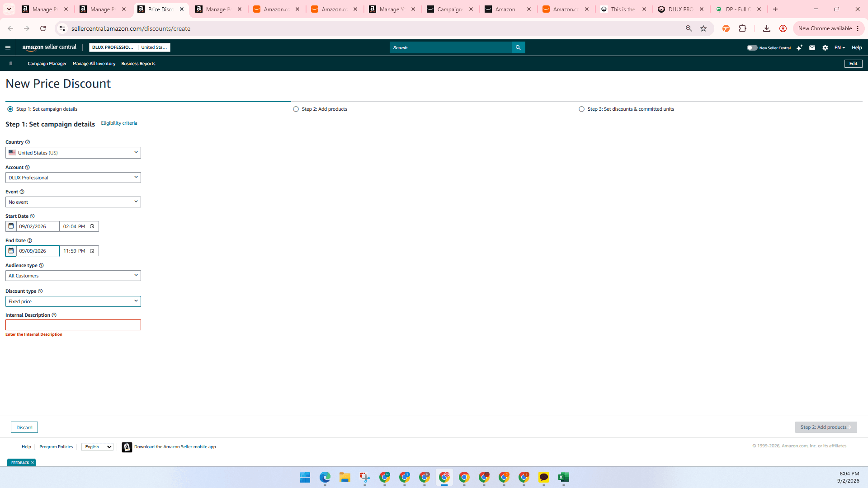Image resolution: width=868 pixels, height=488 pixels.
Task: Open the Seller Central hamburger menu
Action: pyautogui.click(x=8, y=47)
